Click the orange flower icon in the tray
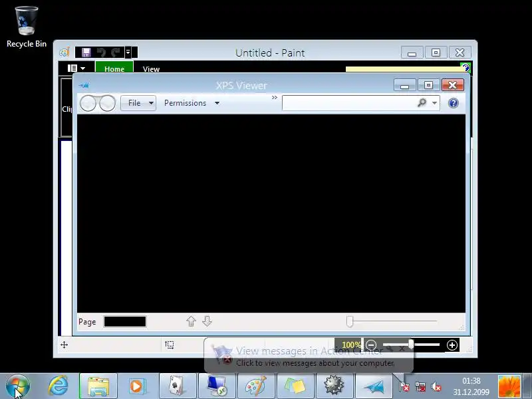This screenshot has width=532, height=399. coord(509,386)
